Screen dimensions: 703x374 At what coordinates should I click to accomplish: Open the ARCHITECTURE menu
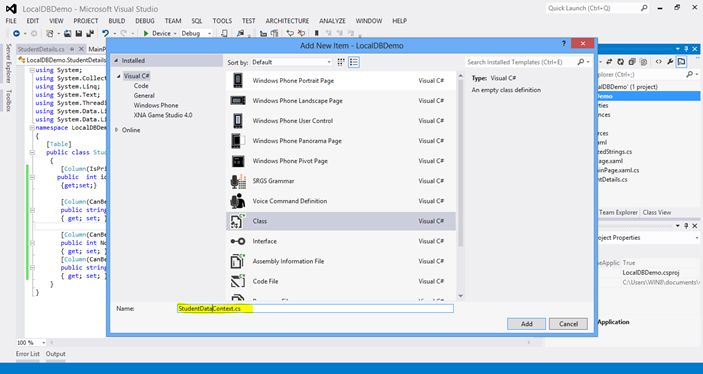point(287,21)
